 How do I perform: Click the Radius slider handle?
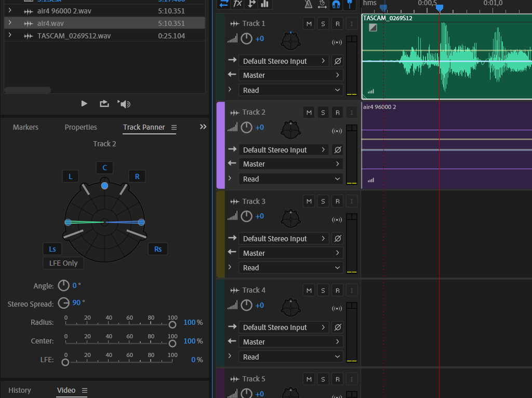pyautogui.click(x=172, y=325)
